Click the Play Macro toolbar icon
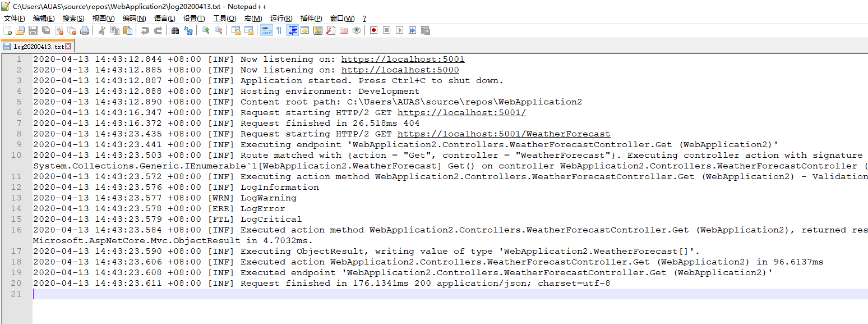 click(x=399, y=30)
